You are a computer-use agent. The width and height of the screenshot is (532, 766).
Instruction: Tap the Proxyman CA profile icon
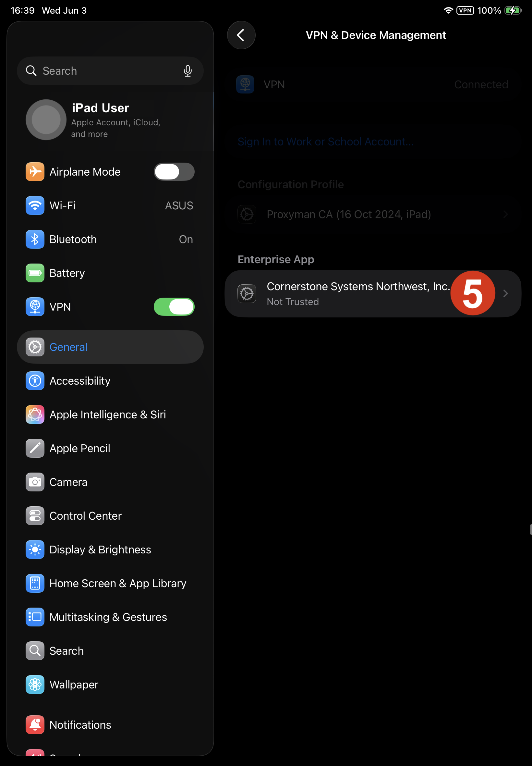point(247,214)
